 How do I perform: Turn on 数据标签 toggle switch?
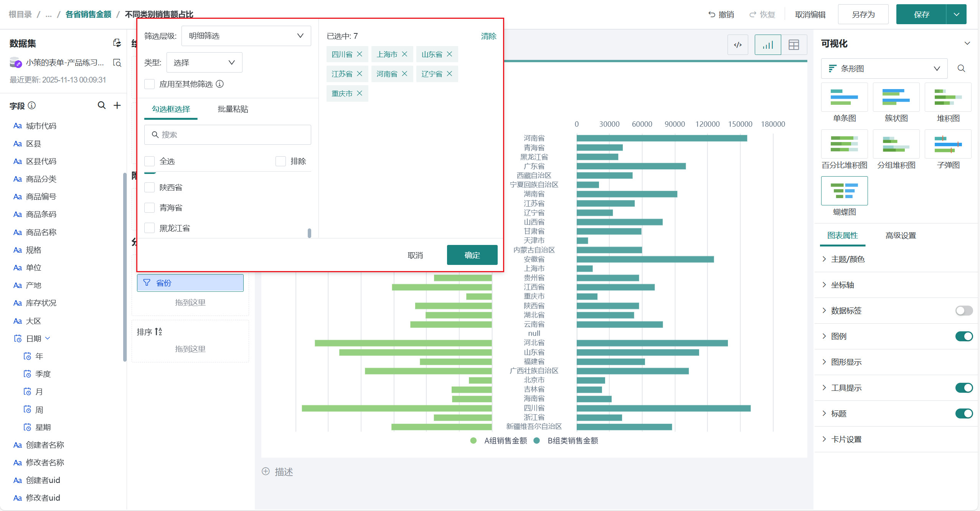point(964,310)
